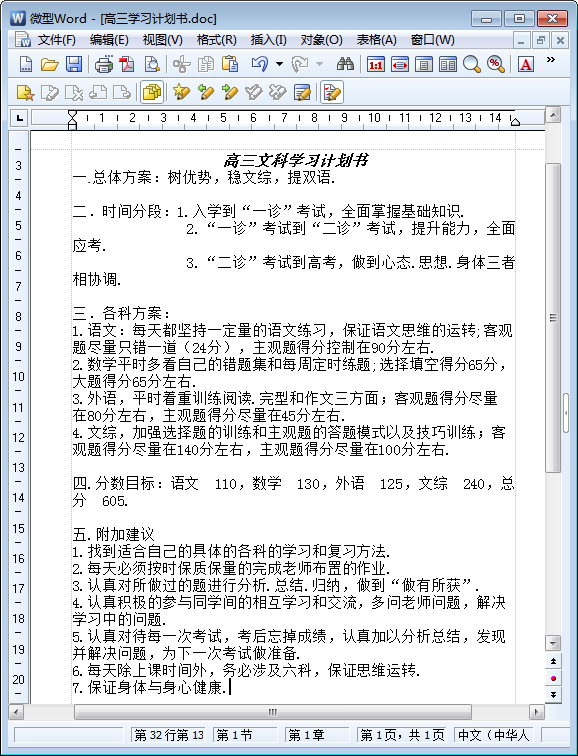Insert new comment note icon
Screen dimensions: 578x756
26,92
